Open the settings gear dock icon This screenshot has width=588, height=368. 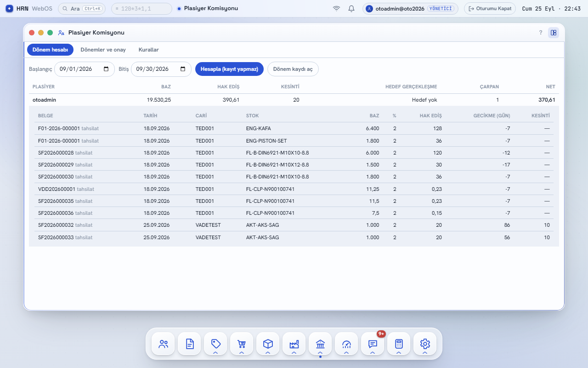pyautogui.click(x=425, y=344)
